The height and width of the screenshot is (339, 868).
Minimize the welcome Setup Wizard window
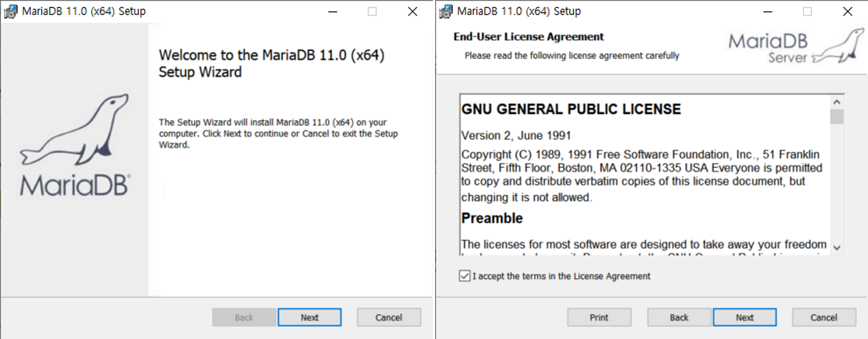click(332, 11)
